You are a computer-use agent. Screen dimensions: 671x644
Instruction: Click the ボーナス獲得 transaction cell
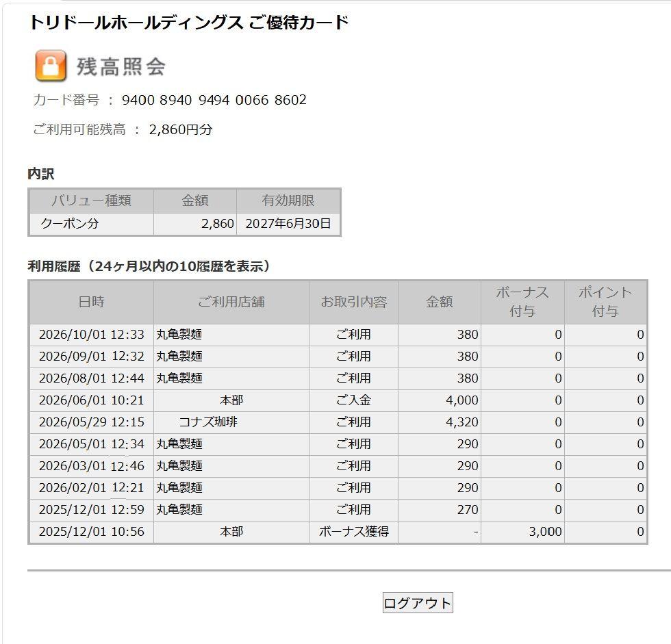[x=353, y=532]
